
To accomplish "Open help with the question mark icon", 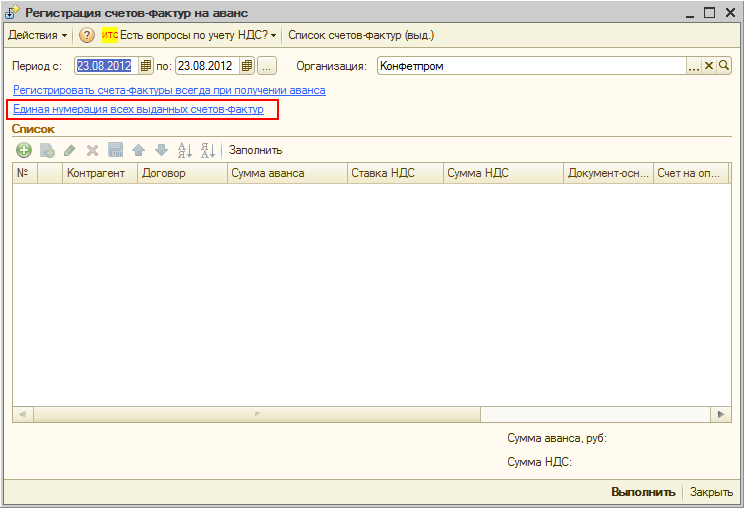I will point(86,35).
